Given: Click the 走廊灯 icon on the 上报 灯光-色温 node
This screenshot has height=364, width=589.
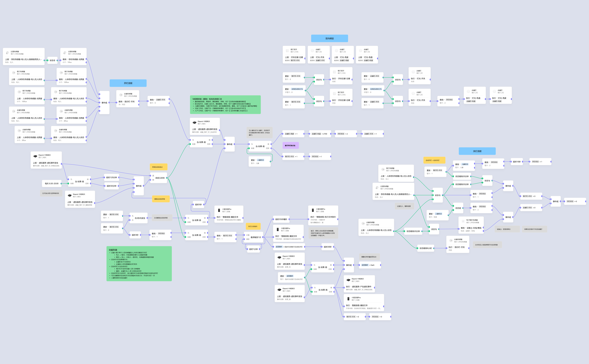Looking at the screenshot, I should [360, 51].
